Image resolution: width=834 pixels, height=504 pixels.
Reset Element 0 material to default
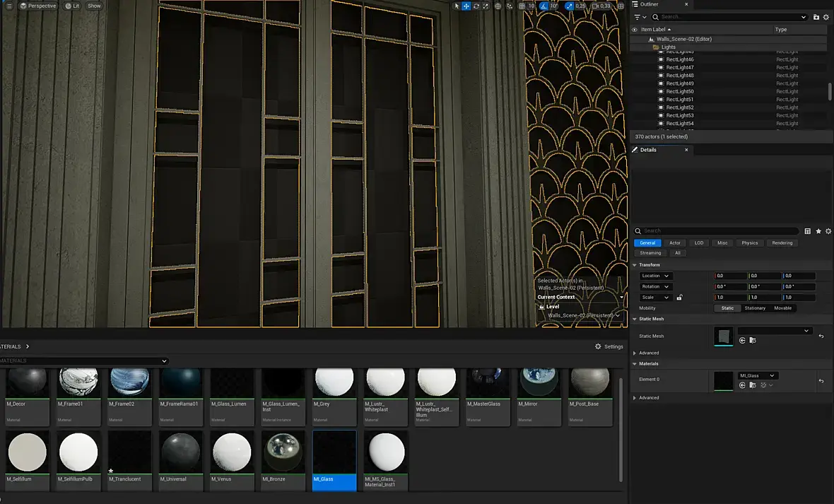point(821,381)
